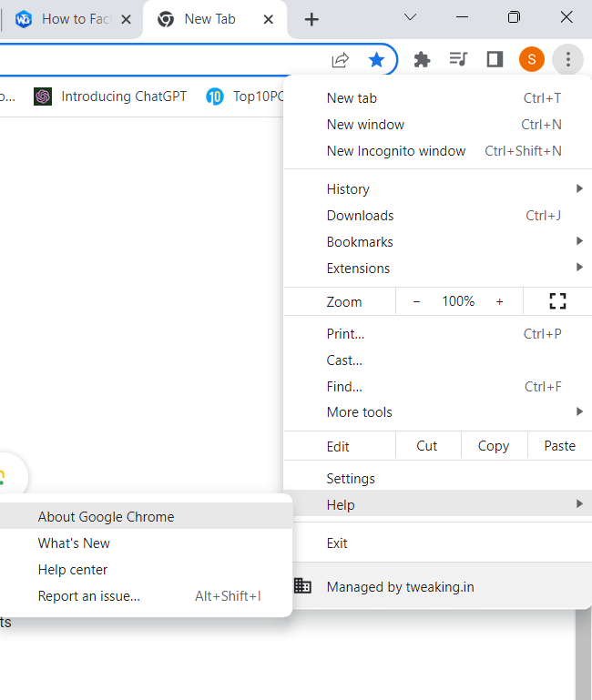
Task: Open the Extensions puzzle icon
Action: (422, 59)
